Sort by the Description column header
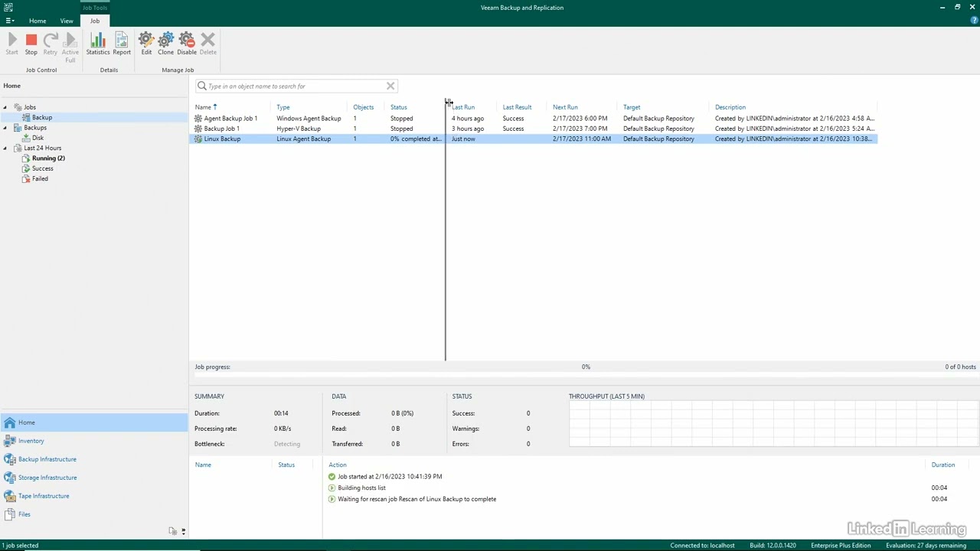 click(730, 107)
